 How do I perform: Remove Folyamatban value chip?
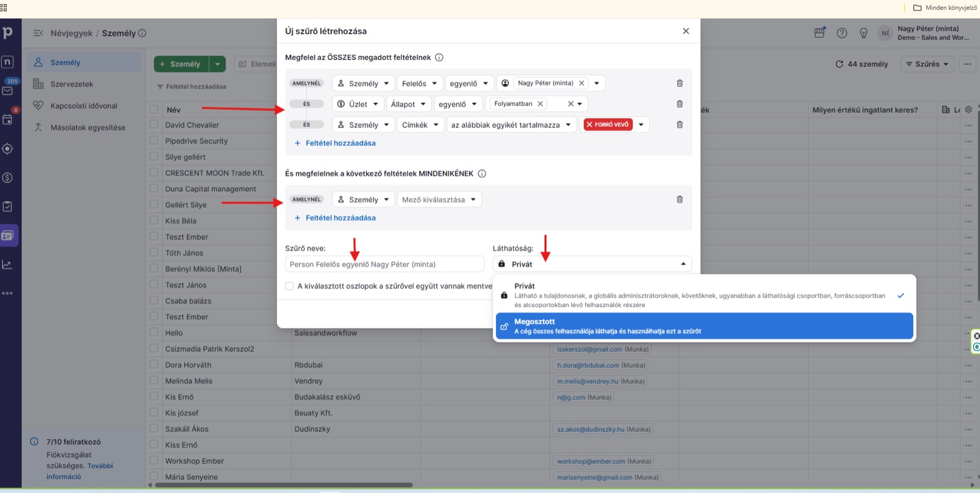(540, 104)
